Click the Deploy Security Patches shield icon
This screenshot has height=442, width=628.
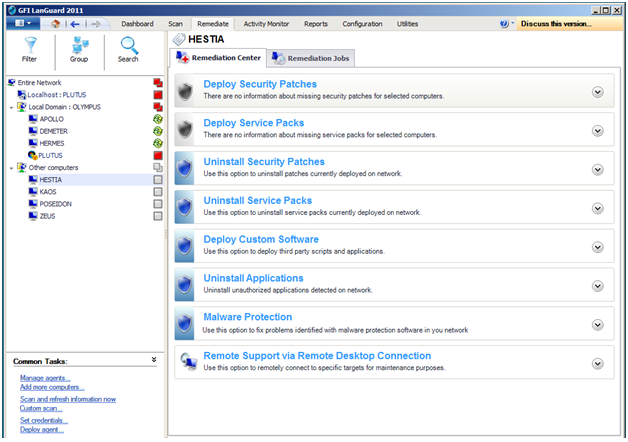pos(185,91)
